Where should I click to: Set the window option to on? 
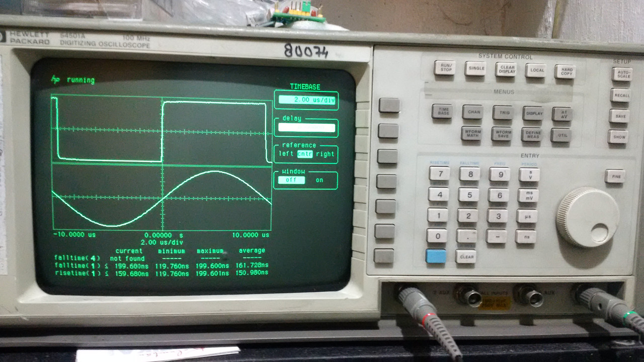(319, 180)
